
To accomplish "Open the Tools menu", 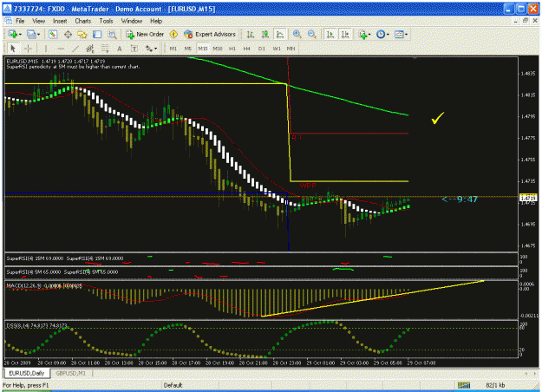I will pos(106,21).
